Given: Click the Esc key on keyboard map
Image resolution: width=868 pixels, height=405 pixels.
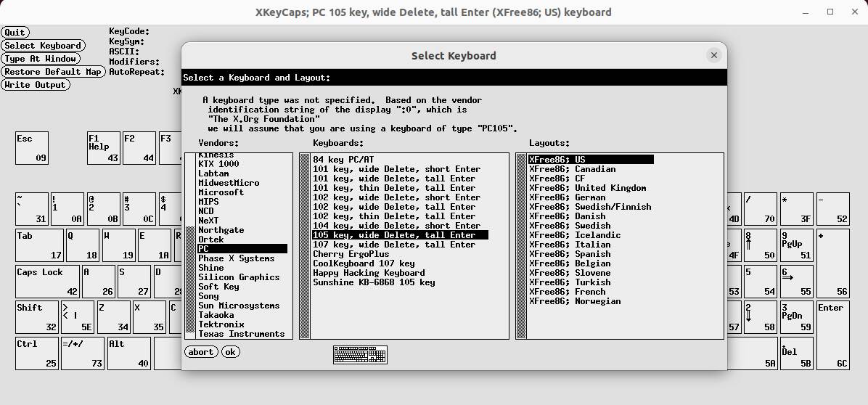Looking at the screenshot, I should point(32,148).
